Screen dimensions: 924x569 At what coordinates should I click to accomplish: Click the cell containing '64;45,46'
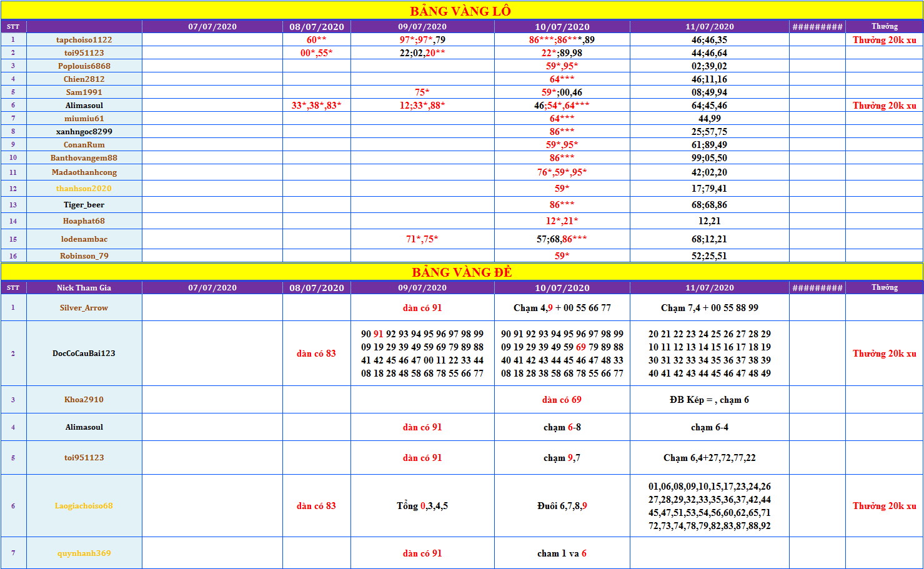click(710, 106)
